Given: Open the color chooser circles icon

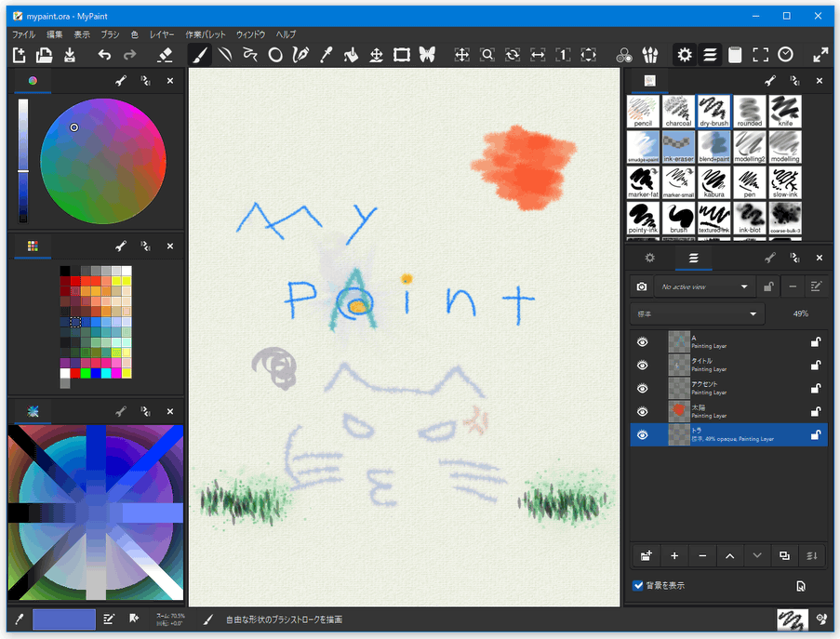Looking at the screenshot, I should [624, 55].
